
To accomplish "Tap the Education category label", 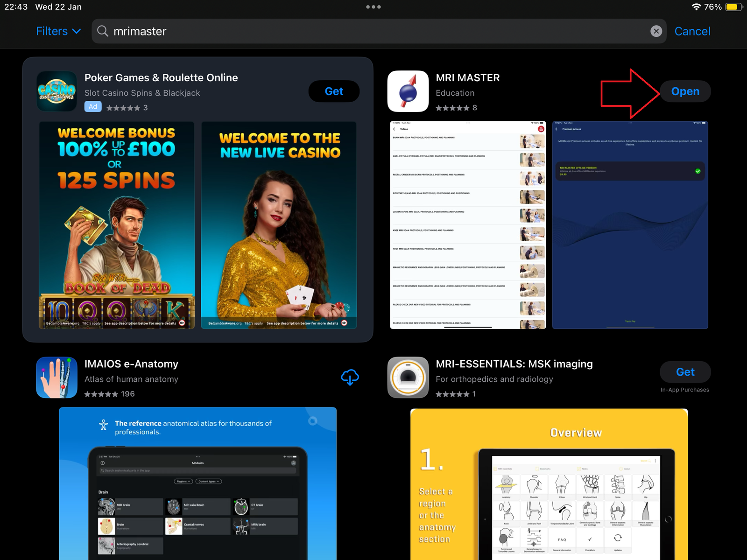I will coord(455,93).
